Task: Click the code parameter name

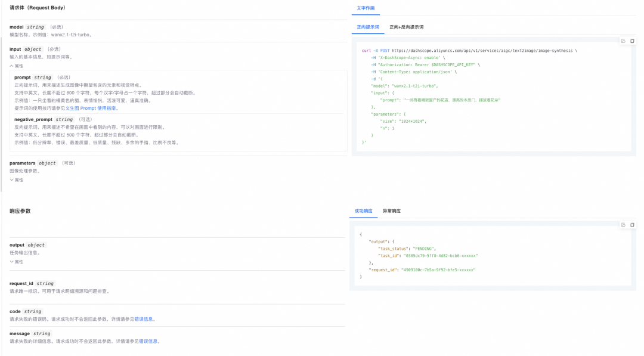Action: (x=15, y=312)
